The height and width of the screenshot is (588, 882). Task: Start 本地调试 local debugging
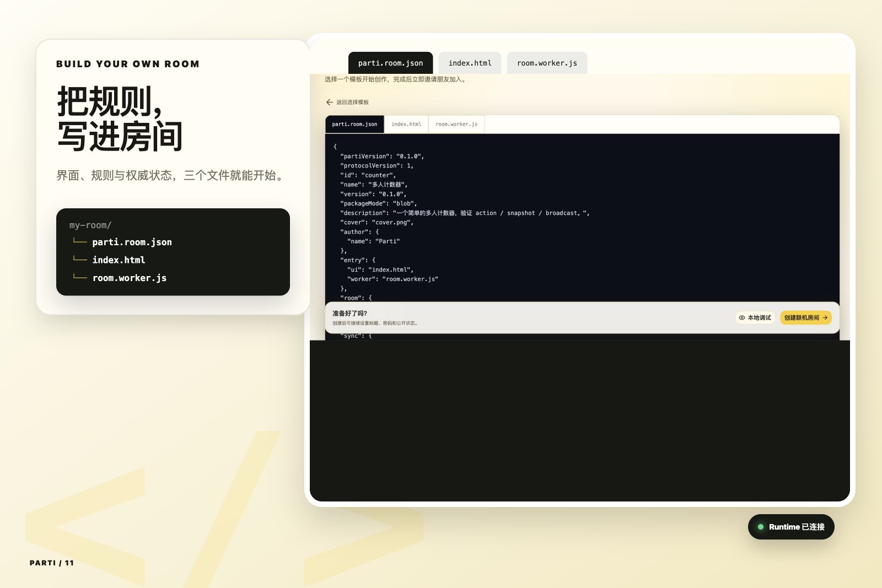(755, 318)
